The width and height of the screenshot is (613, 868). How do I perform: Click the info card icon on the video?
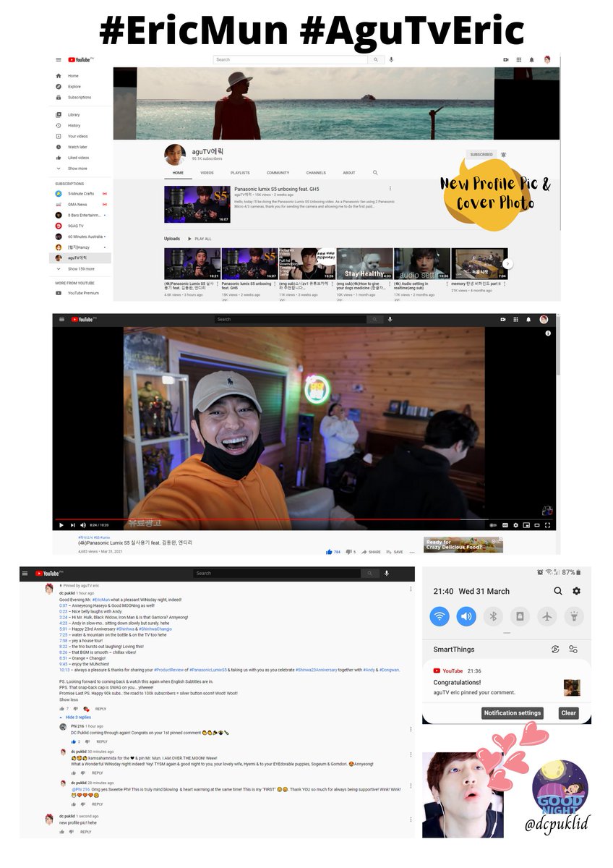548,333
